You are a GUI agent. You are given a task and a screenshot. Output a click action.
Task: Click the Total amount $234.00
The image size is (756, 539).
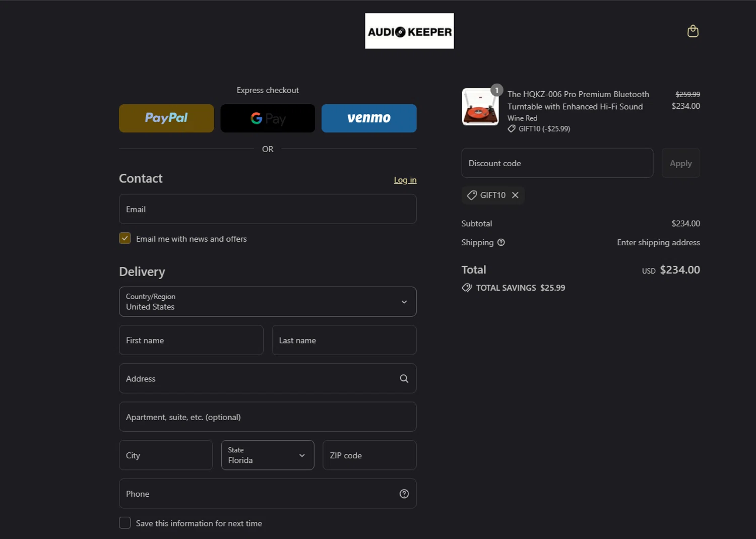680,269
